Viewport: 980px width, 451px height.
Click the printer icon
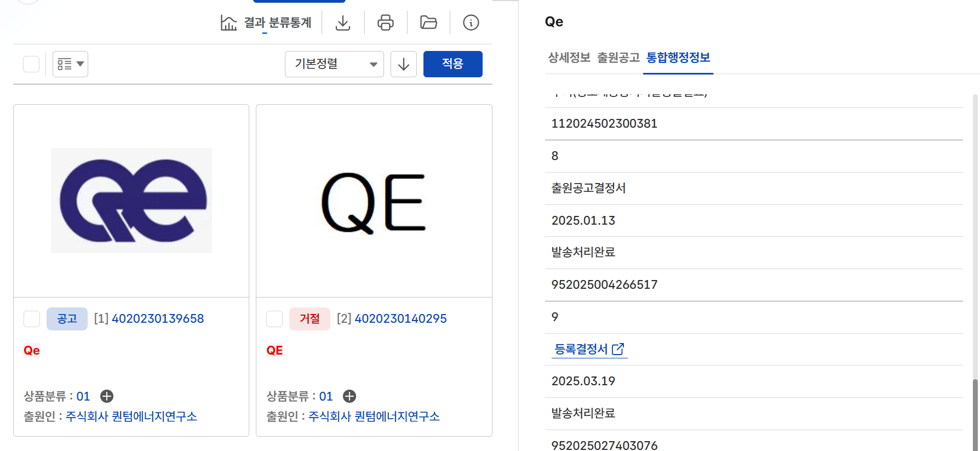point(386,23)
